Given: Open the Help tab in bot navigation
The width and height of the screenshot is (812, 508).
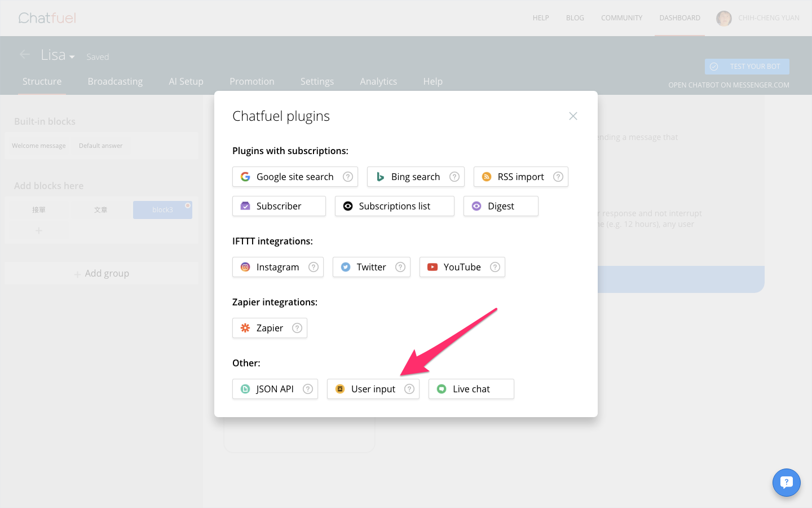Looking at the screenshot, I should pyautogui.click(x=433, y=81).
